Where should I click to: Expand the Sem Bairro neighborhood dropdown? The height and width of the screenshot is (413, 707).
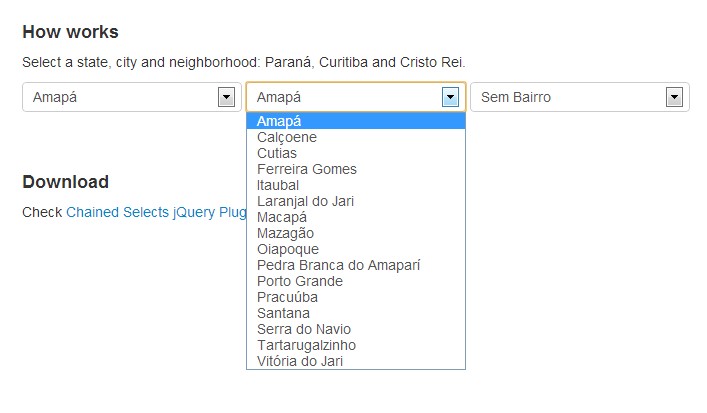579,97
